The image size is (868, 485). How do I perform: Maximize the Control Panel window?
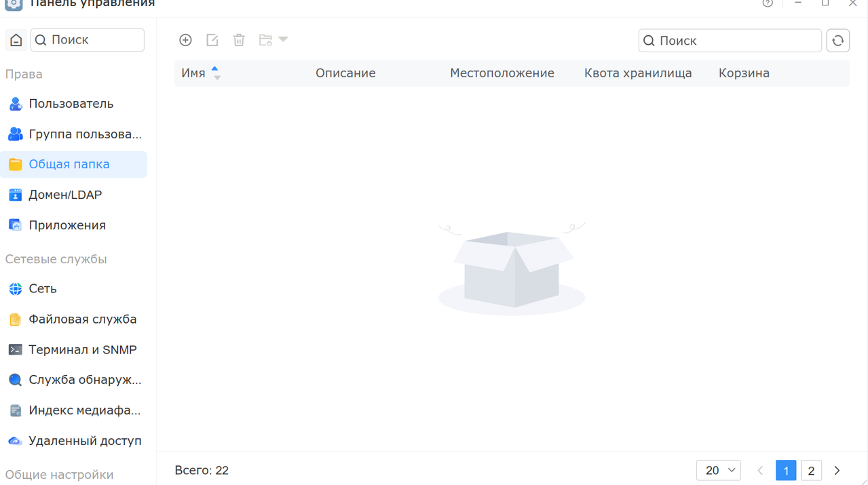(825, 3)
